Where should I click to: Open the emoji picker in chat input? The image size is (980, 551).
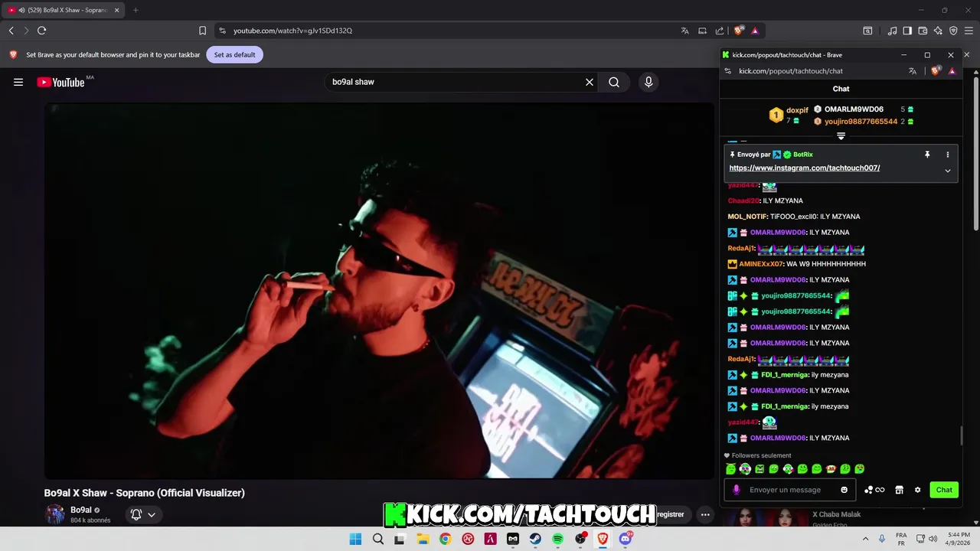pos(844,490)
